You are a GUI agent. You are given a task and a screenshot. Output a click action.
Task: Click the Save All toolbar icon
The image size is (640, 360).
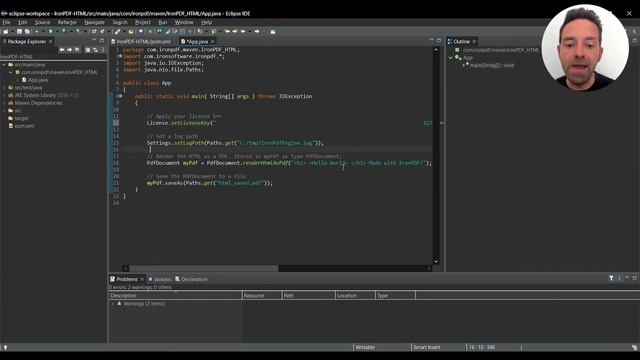click(27, 31)
